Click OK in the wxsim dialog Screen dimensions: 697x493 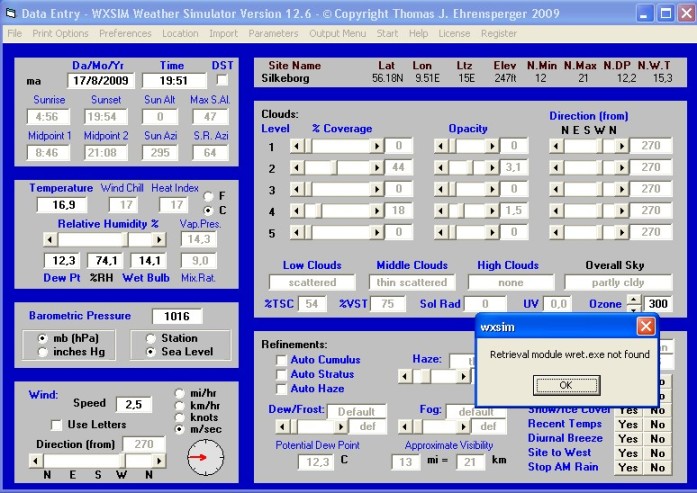[566, 385]
